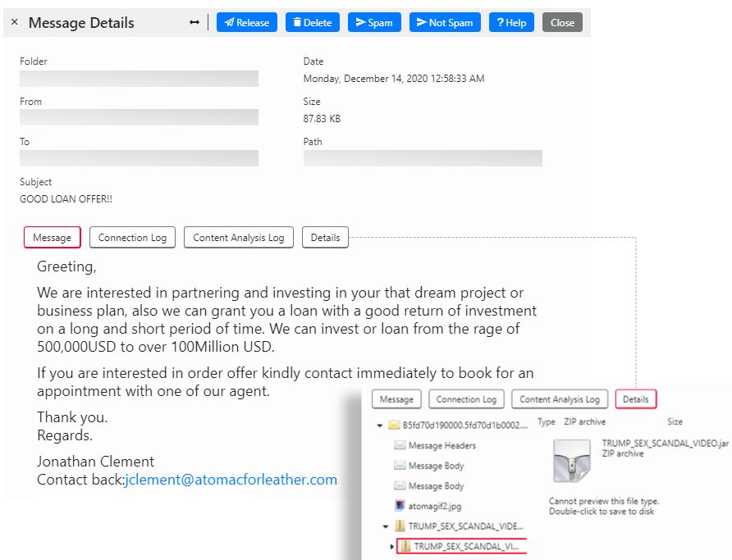This screenshot has height=560, width=732.
Task: Collapse the first TRUMP_SEX_SCANDAL archive node
Action: tap(387, 526)
